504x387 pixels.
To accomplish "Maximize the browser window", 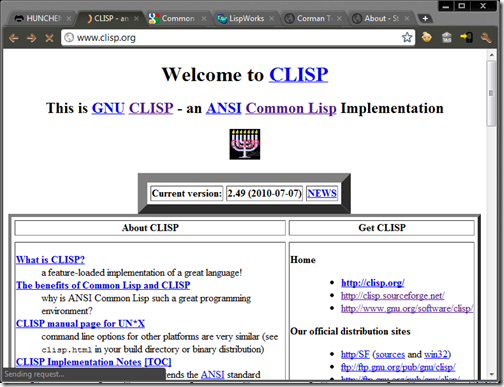I will pyautogui.click(x=462, y=6).
